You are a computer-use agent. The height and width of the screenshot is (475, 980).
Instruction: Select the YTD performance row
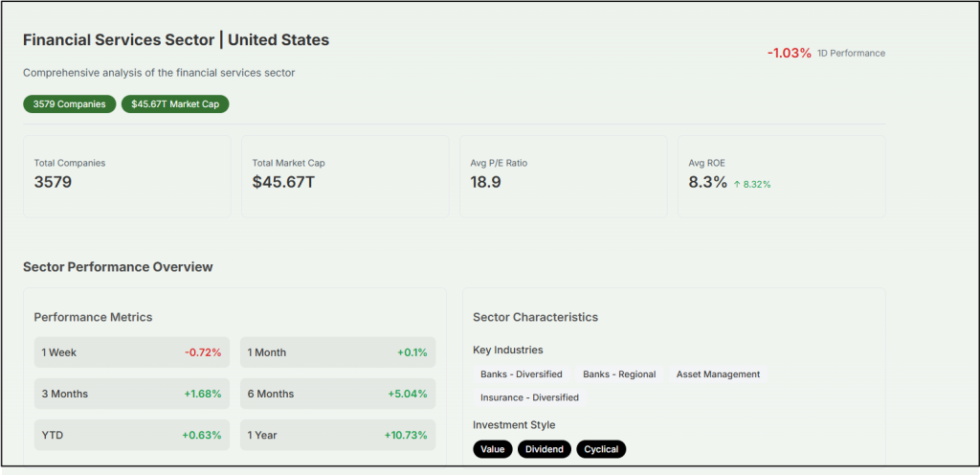tap(131, 435)
